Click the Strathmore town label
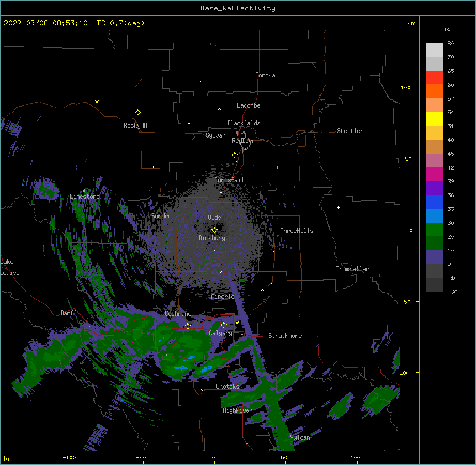The height and width of the screenshot is (465, 476). 285,336
